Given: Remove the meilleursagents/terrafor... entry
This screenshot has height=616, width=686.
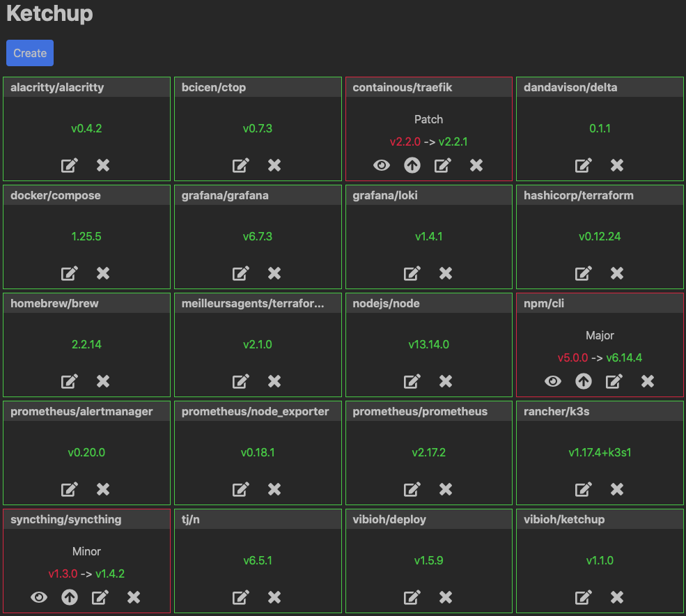Looking at the screenshot, I should point(274,381).
